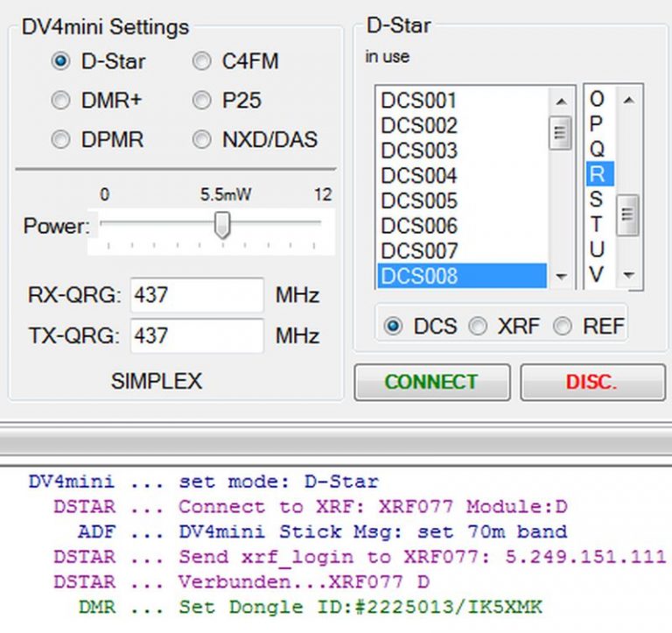Select DCS003 in reflector list
The image size is (672, 633).
(462, 151)
